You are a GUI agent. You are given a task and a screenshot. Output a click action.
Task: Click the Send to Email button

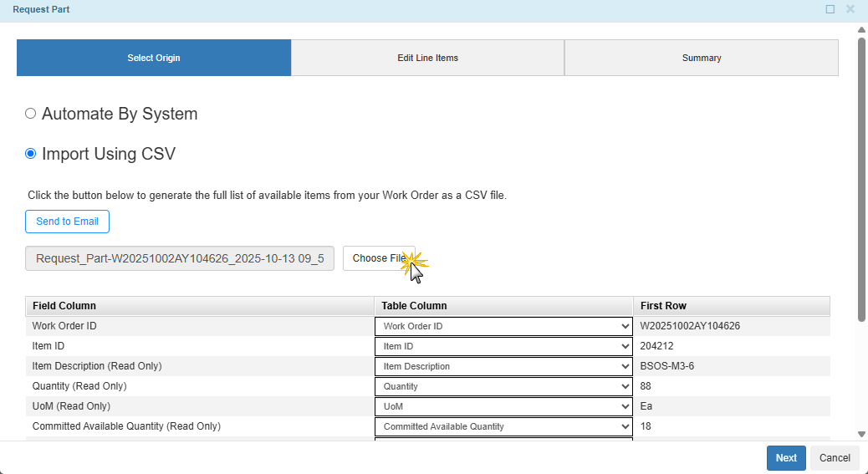pyautogui.click(x=67, y=222)
